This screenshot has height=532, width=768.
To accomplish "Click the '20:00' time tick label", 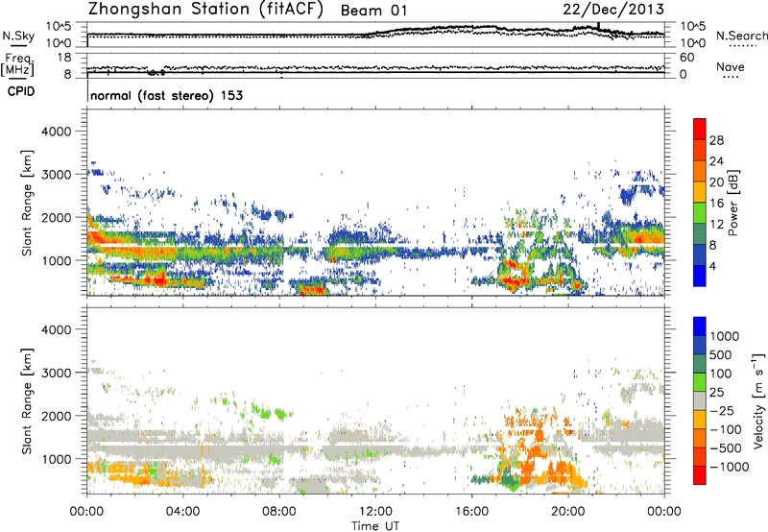I will (567, 512).
